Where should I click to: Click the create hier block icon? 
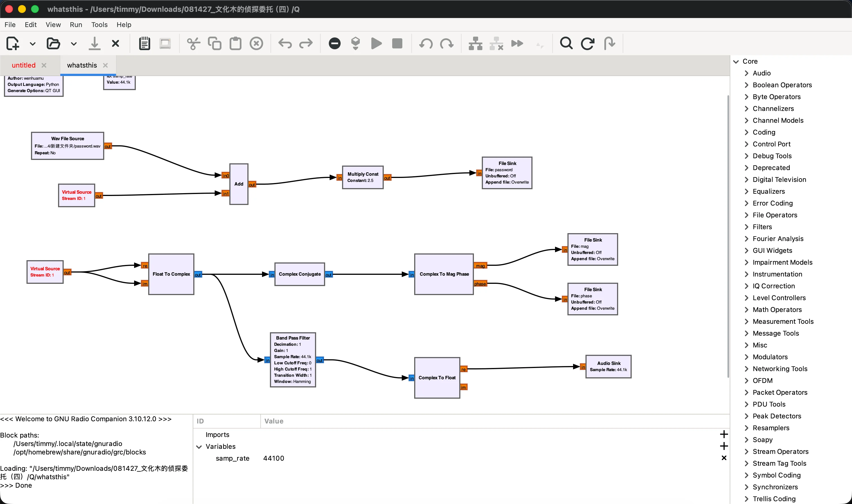(475, 43)
